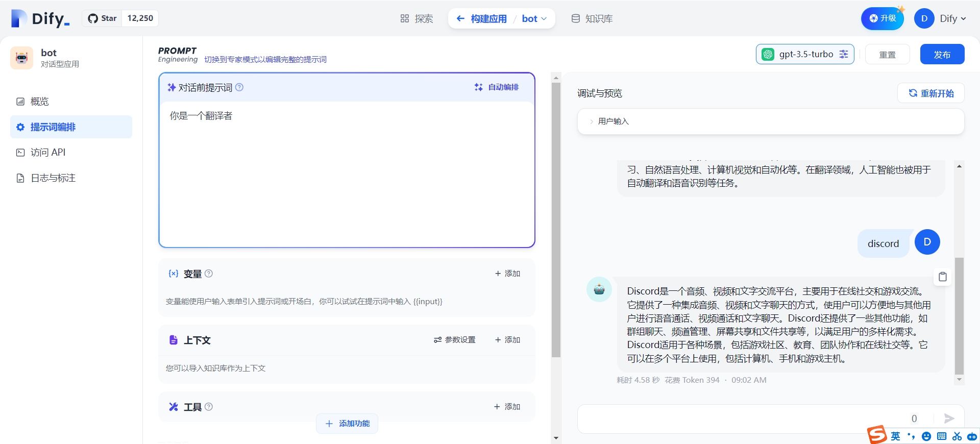Open 日志与标注 in sidebar

71,178
